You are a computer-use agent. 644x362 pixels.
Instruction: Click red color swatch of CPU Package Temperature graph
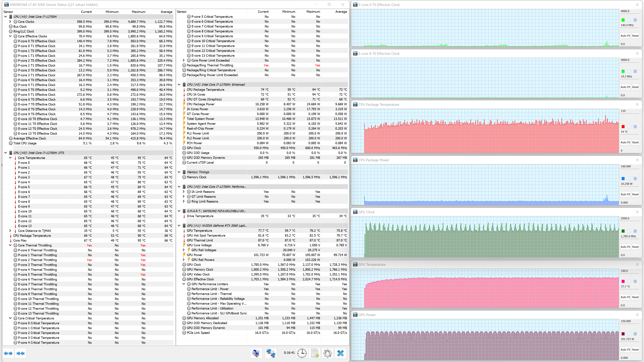tap(623, 127)
